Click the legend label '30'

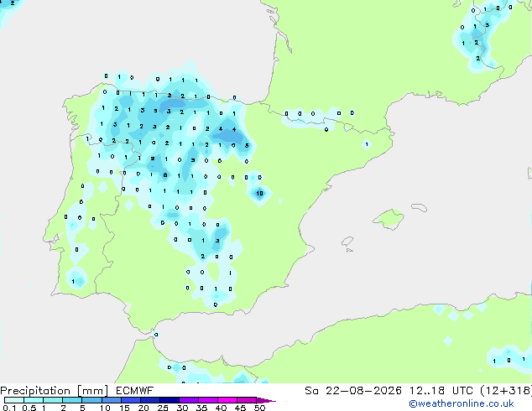182,408
